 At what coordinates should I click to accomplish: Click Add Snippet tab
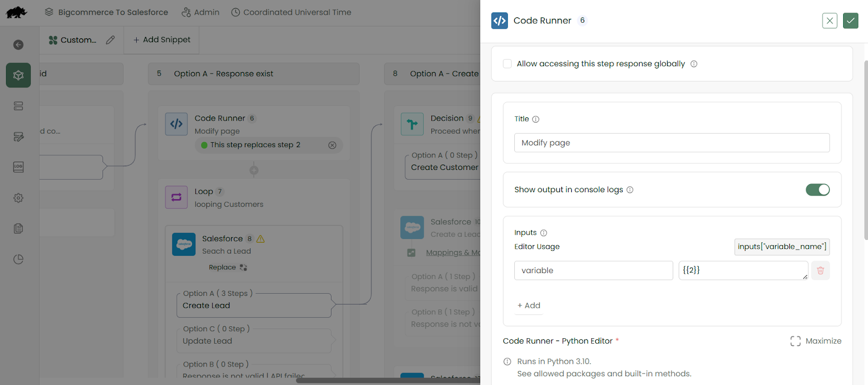click(x=162, y=40)
